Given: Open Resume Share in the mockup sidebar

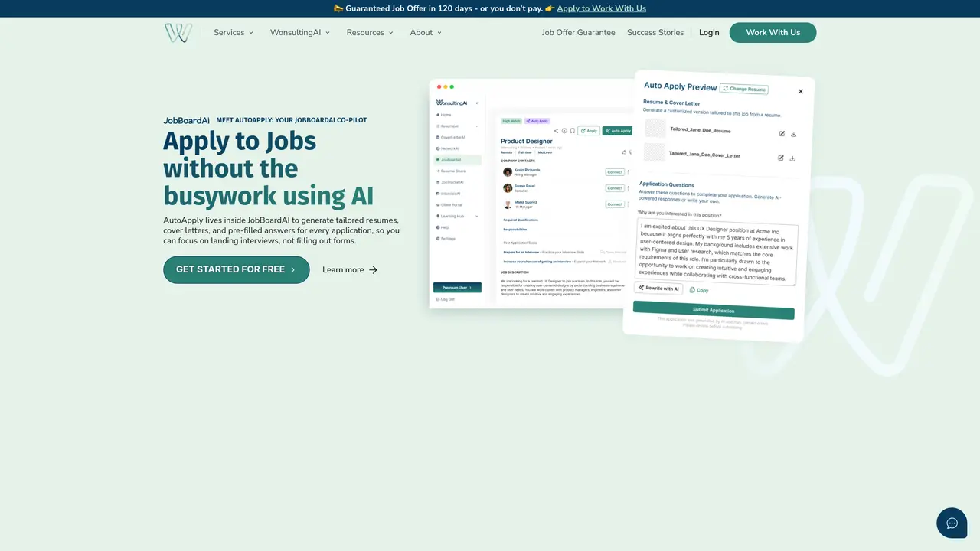Looking at the screenshot, I should point(451,171).
